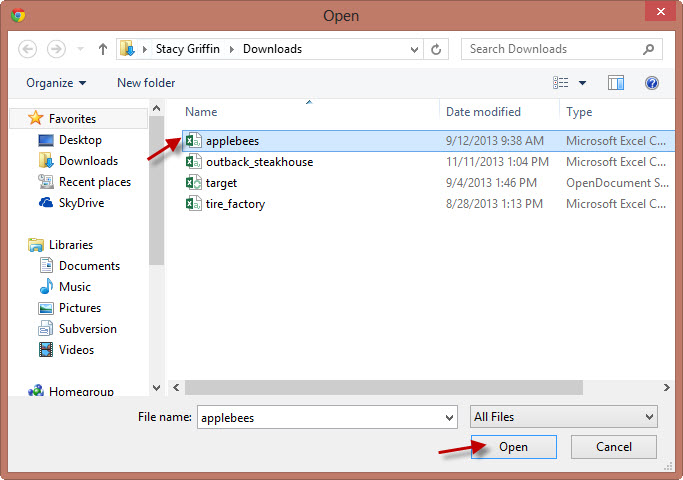Refresh the Downloads folder view
This screenshot has width=683, height=480.
pos(436,49)
